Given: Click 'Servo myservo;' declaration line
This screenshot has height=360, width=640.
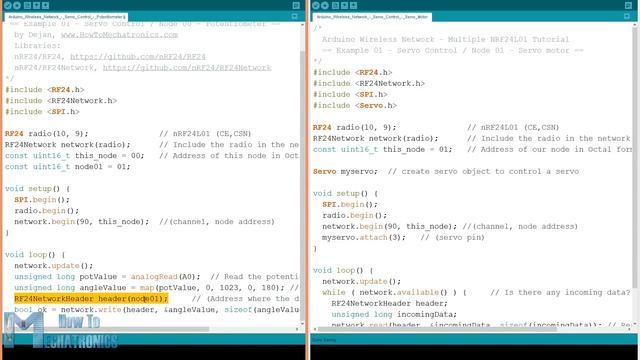Looking at the screenshot, I should [345, 171].
